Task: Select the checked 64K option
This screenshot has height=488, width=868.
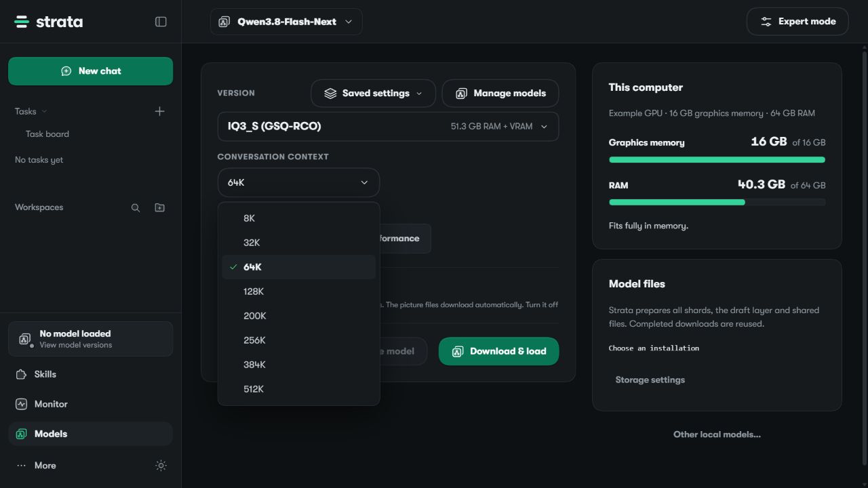Action: pos(298,267)
